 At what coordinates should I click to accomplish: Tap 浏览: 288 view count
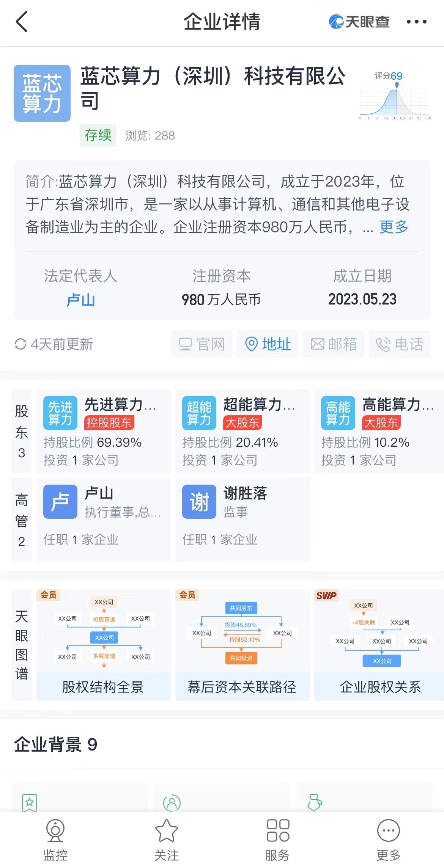(x=150, y=135)
